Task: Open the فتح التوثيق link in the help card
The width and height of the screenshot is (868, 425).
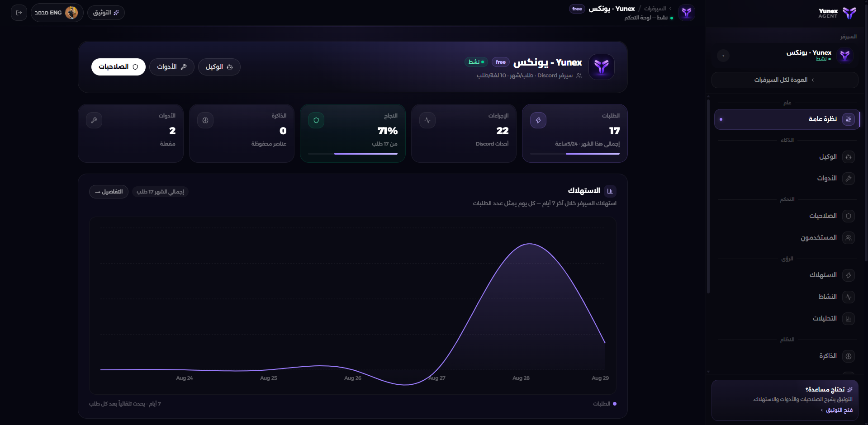Action: click(x=837, y=410)
